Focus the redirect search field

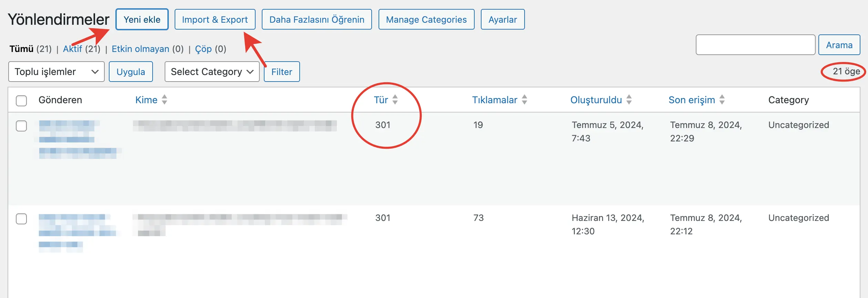(x=755, y=45)
